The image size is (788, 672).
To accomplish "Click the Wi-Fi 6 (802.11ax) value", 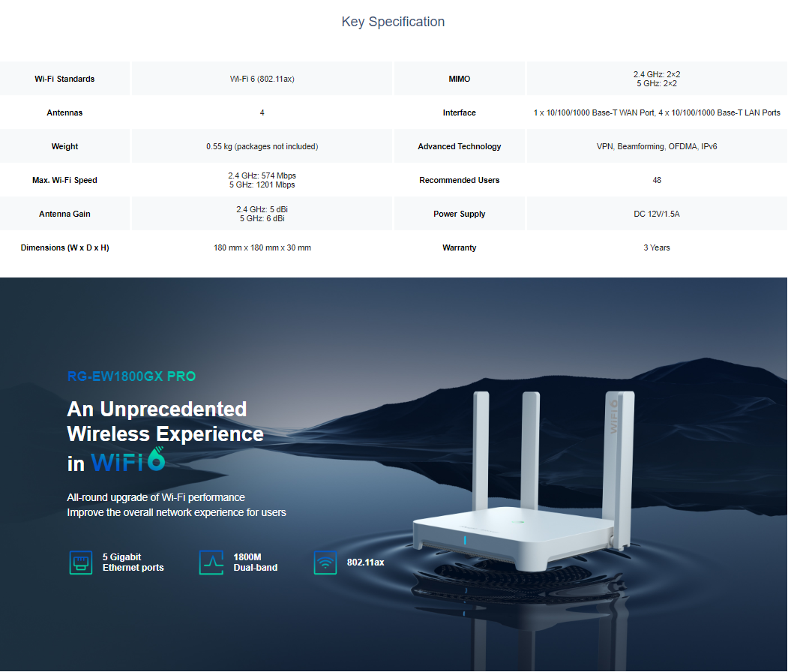I will click(x=262, y=79).
